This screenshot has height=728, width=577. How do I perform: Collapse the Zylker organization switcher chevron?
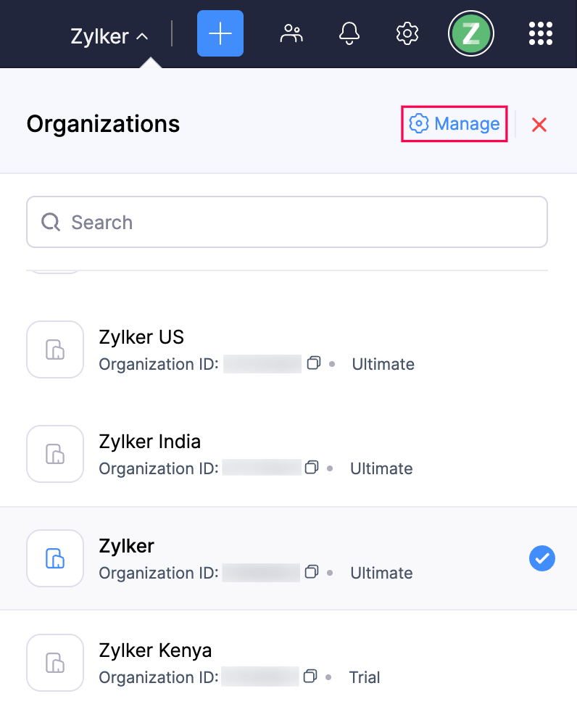pos(142,35)
